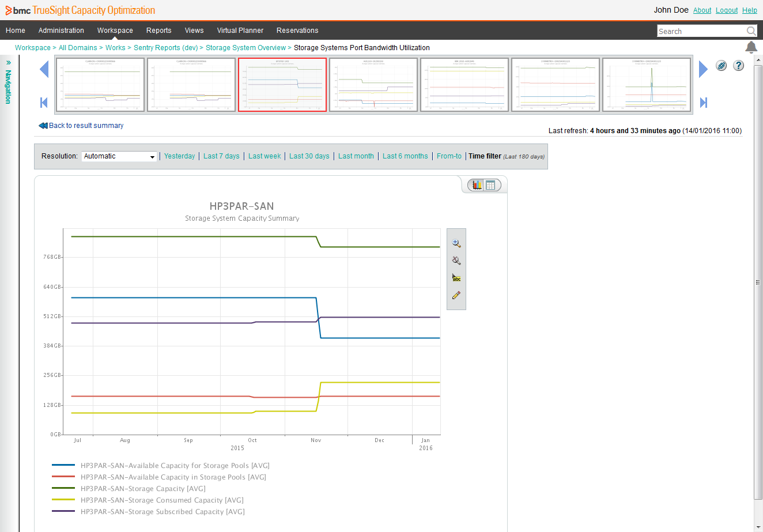
Task: Click Back to result summary link
Action: [x=86, y=126]
